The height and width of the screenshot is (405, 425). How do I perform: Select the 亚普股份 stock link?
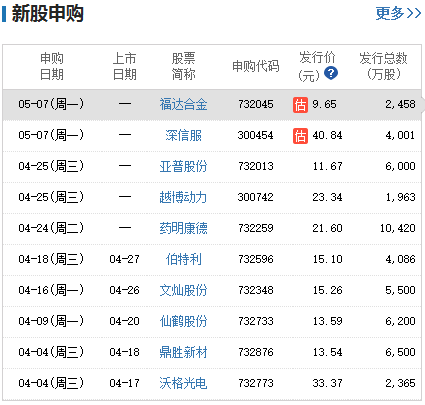tap(183, 166)
